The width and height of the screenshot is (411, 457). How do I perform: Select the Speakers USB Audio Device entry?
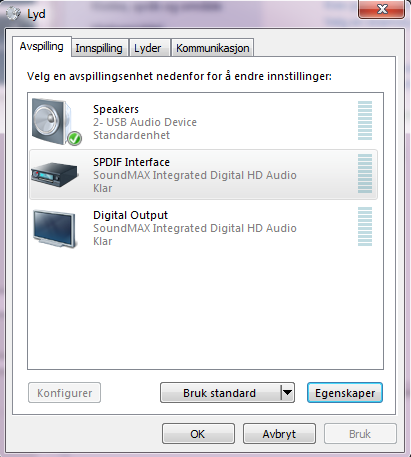pos(203,122)
